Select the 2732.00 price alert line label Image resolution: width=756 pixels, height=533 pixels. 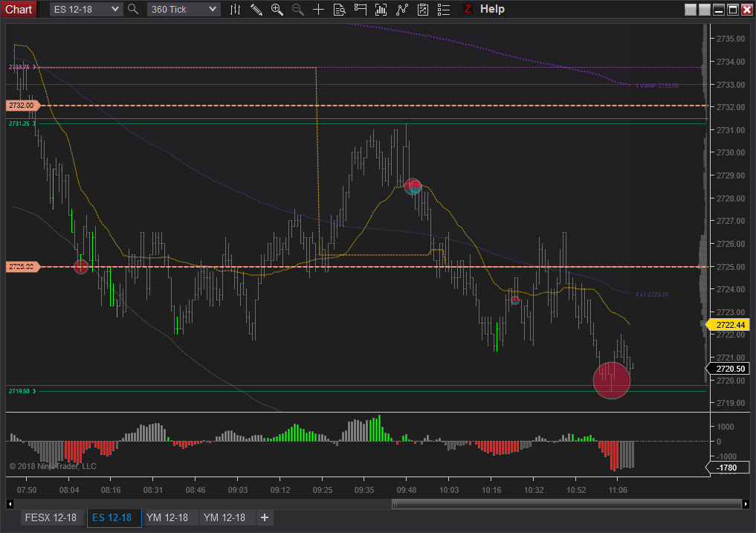coord(22,105)
